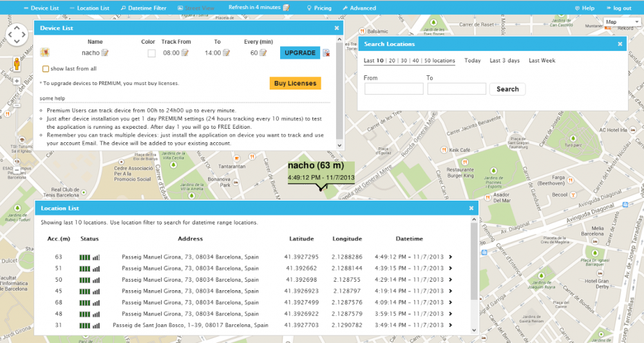
Task: Select the 20 locations filter
Action: point(392,60)
